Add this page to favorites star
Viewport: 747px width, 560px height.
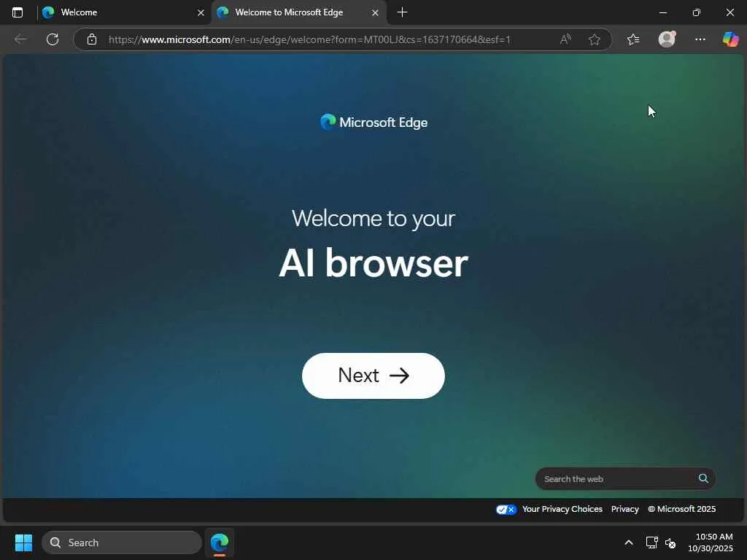(x=594, y=39)
